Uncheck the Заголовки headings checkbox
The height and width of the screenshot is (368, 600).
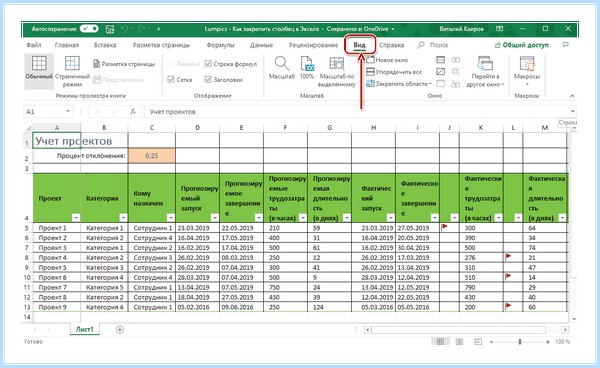208,80
